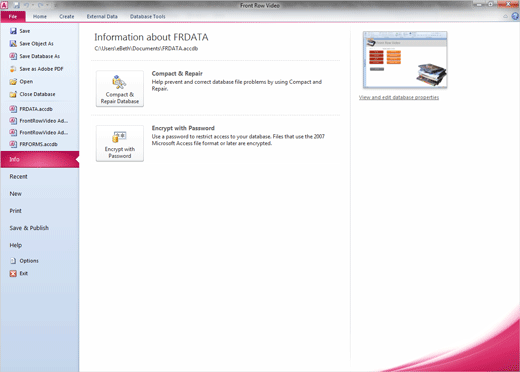Choose Save as Adobe PDF
This screenshot has width=520, height=372.
click(40, 69)
